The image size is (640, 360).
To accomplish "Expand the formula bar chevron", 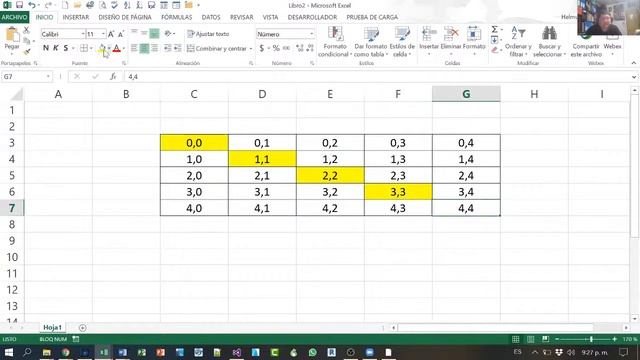I will (x=634, y=77).
